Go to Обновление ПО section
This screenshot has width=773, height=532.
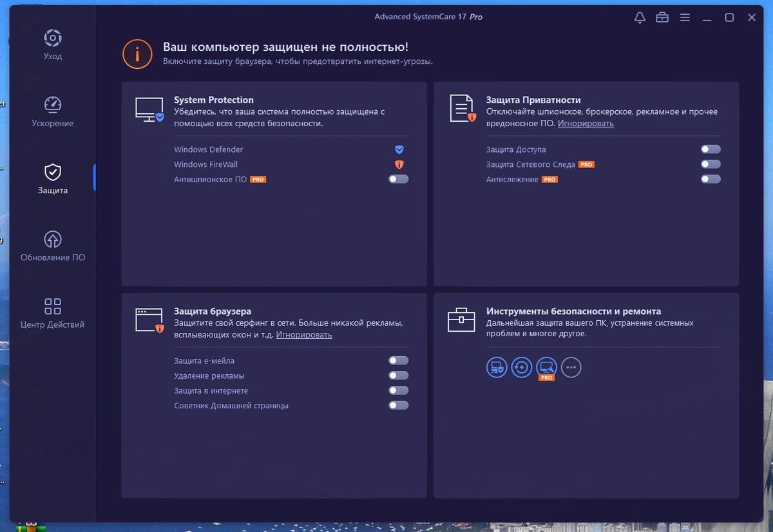point(53,240)
